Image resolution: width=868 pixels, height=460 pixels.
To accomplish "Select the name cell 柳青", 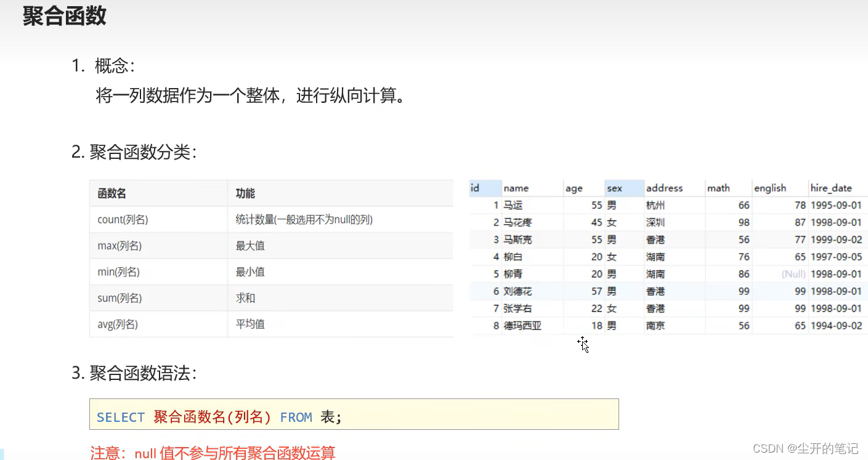I will click(x=513, y=274).
